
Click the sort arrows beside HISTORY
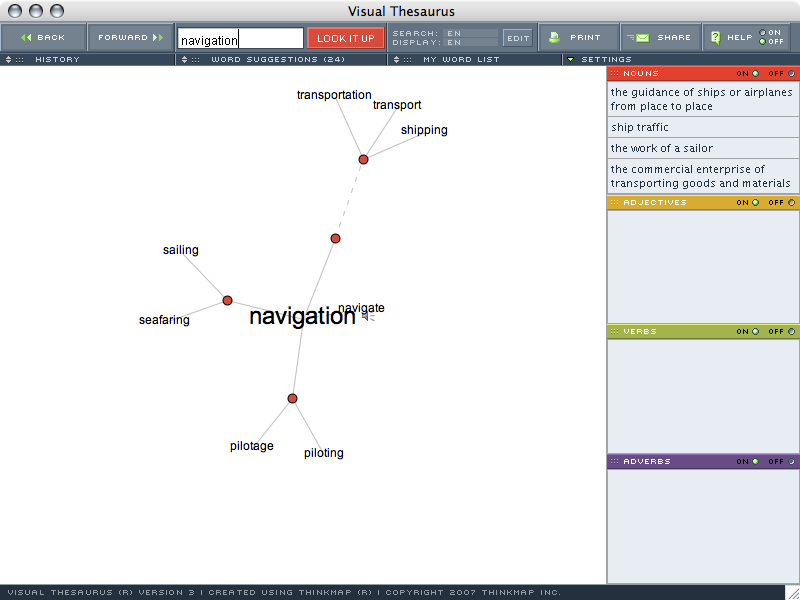point(7,59)
